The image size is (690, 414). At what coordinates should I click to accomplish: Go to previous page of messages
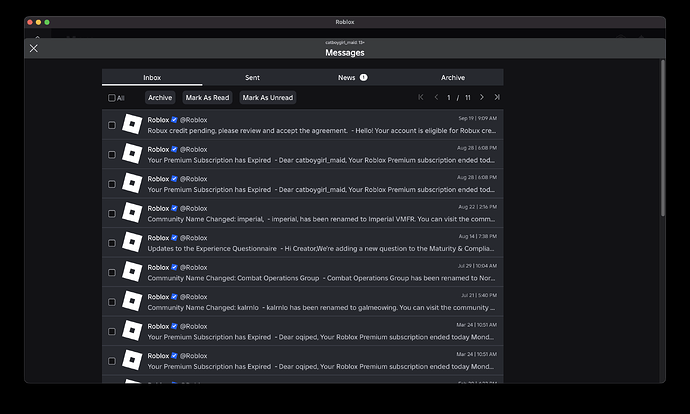pos(436,97)
